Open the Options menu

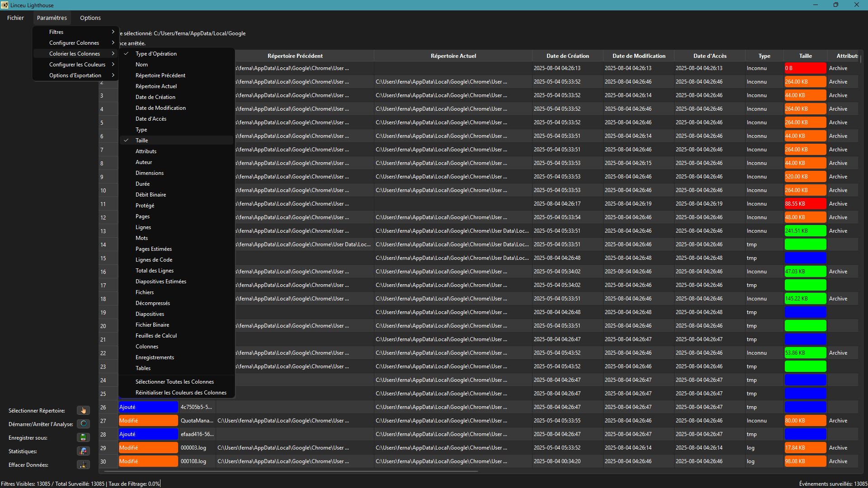(x=90, y=18)
